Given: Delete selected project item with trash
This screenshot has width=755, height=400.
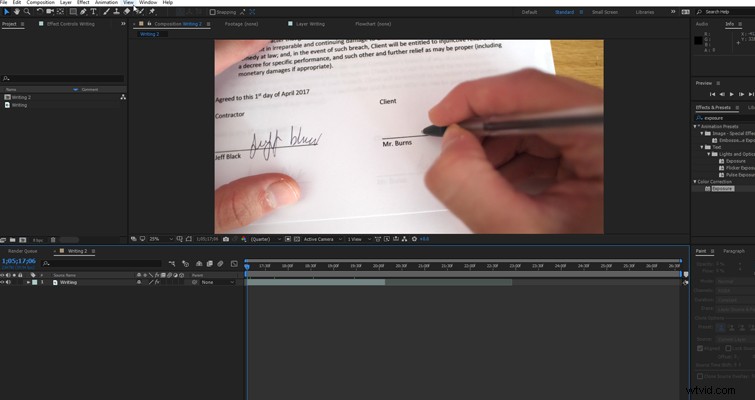Looking at the screenshot, I should pos(53,240).
